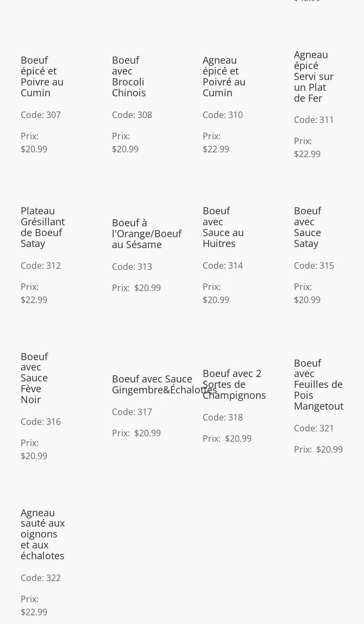Choose Agneau épicé Servi sur un Plat de Fer
Screen dimensions: 364x624
point(313,76)
